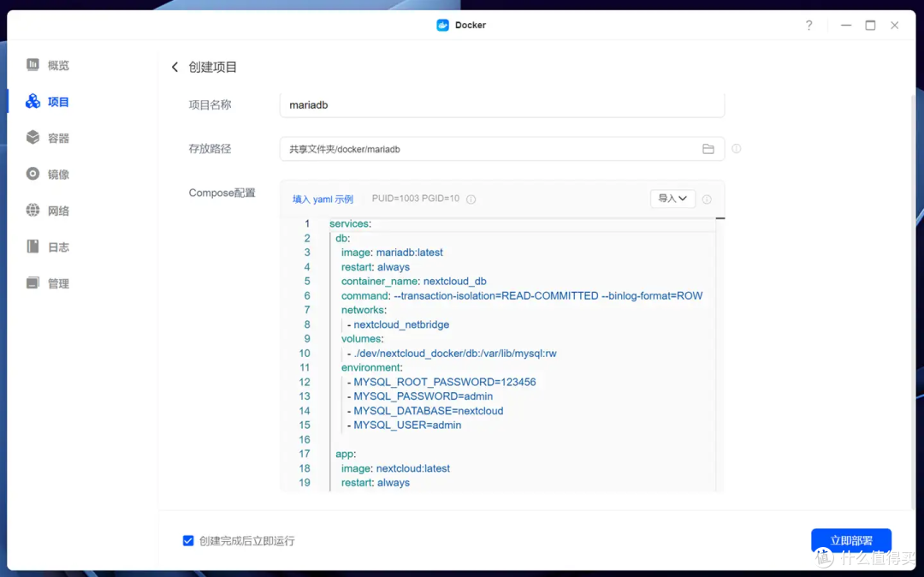924x577 pixels.
Task: Open help with the question mark icon
Action: coord(809,26)
